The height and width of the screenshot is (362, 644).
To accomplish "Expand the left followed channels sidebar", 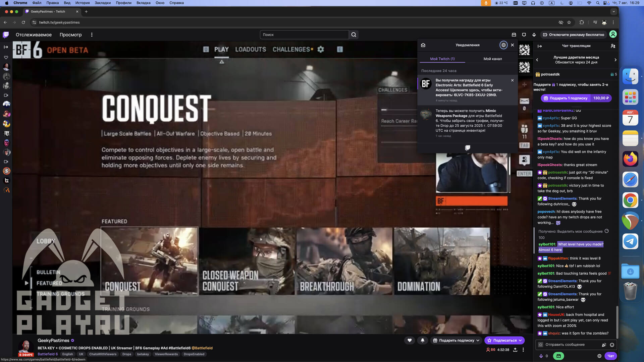I will (6, 47).
